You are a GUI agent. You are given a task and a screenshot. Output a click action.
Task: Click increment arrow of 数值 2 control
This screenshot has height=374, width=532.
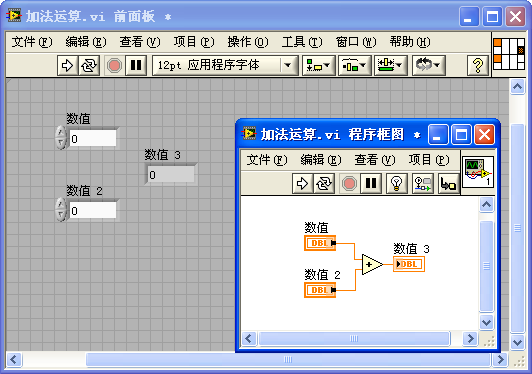coord(61,204)
